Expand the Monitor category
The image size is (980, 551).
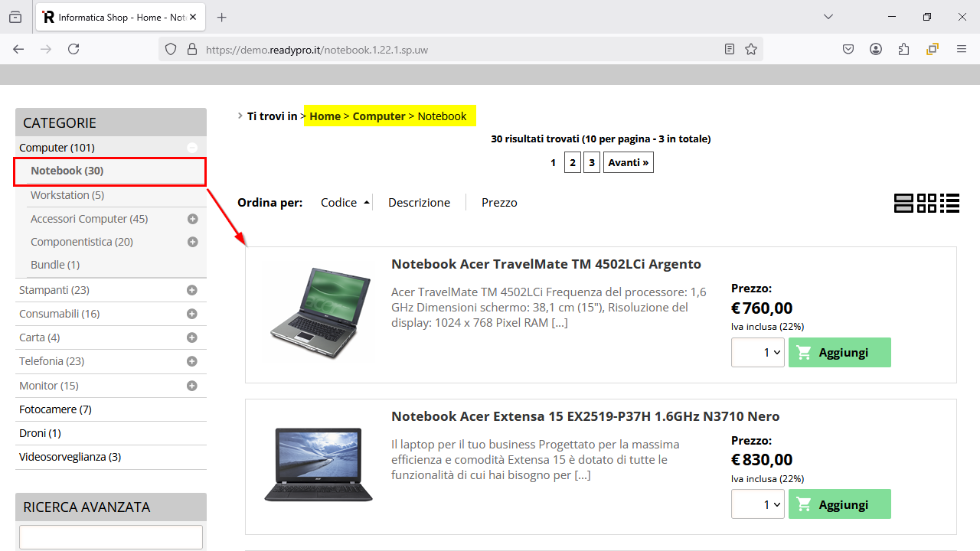coord(192,386)
